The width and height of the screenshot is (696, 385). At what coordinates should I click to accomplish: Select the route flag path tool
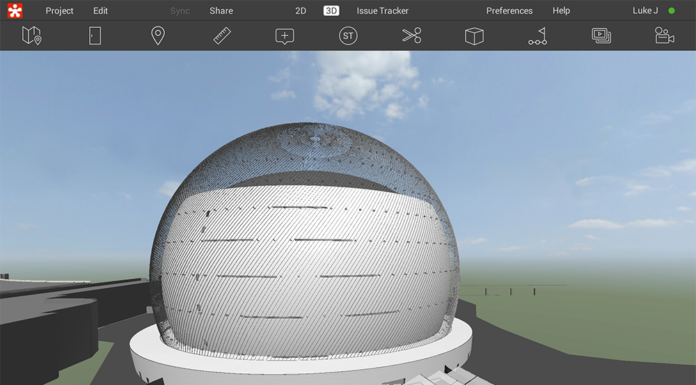click(538, 36)
